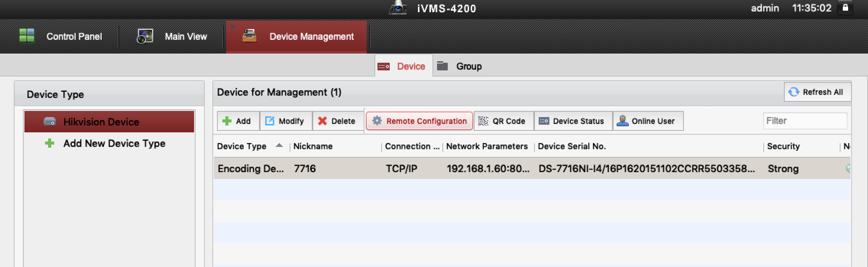Image resolution: width=868 pixels, height=267 pixels.
Task: Click the 192.168.1.60 network address cell
Action: 488,169
